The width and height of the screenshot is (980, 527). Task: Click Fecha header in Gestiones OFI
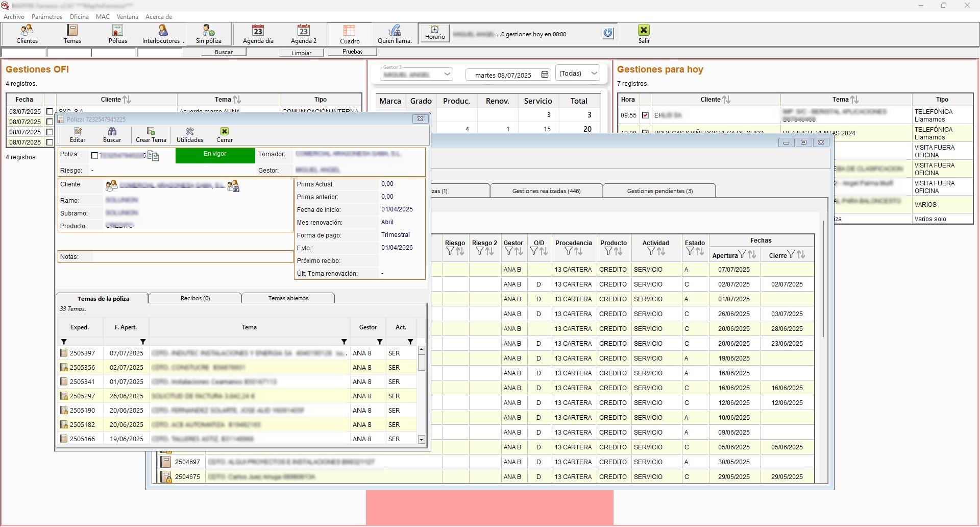(x=24, y=100)
